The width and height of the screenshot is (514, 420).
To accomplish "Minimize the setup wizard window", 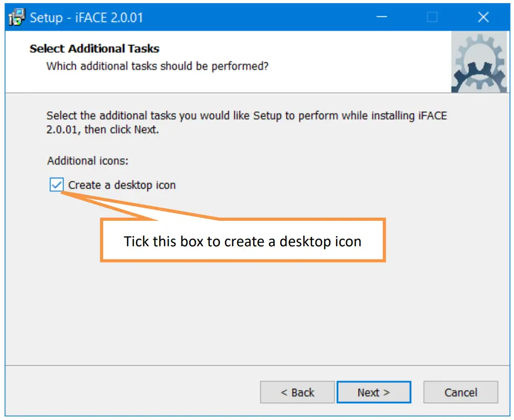I will coord(382,17).
